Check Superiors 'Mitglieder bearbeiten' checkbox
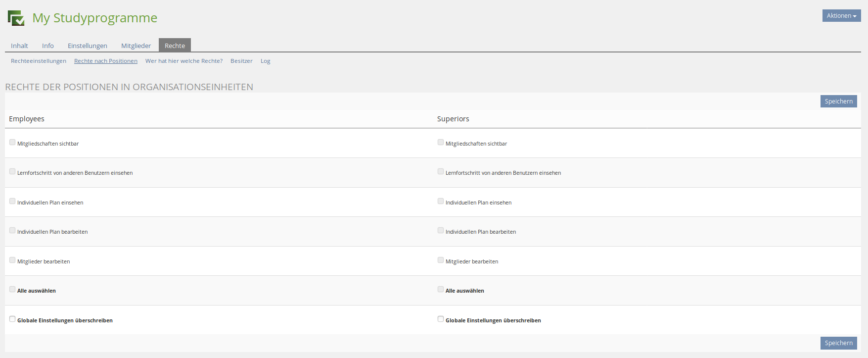Screen dimensions: 868x358 441,260
